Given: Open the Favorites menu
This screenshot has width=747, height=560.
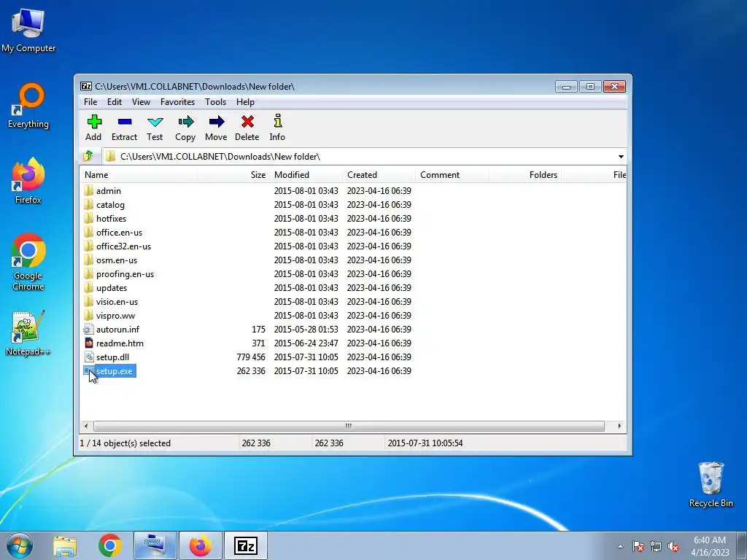Looking at the screenshot, I should coord(178,102).
